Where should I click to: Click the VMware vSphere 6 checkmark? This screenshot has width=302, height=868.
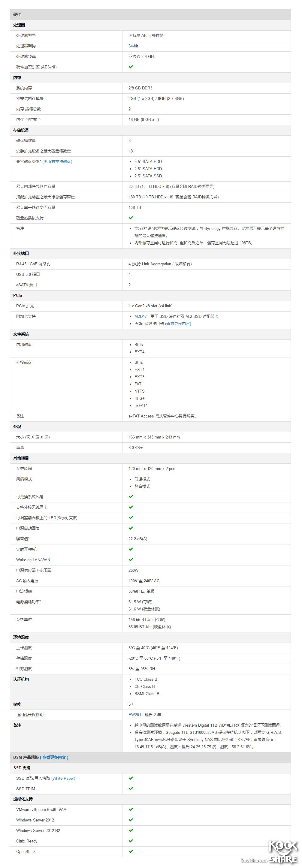[x=131, y=809]
